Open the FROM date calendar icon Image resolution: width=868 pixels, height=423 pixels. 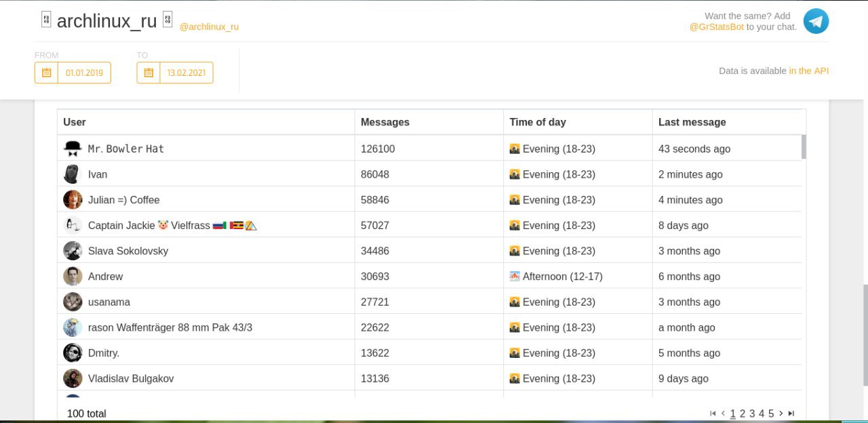pyautogui.click(x=46, y=73)
